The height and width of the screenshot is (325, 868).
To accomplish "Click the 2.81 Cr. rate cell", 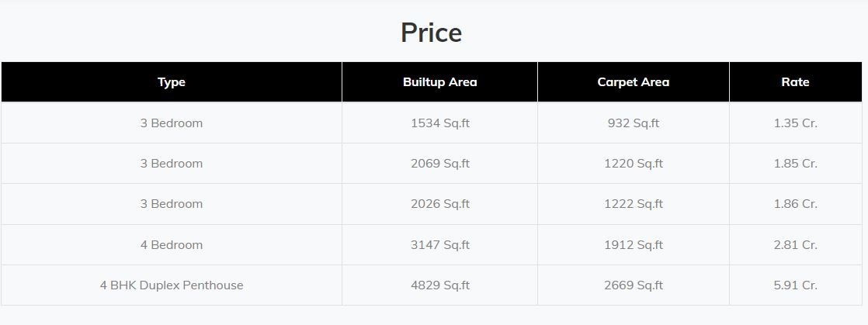I will tap(796, 245).
